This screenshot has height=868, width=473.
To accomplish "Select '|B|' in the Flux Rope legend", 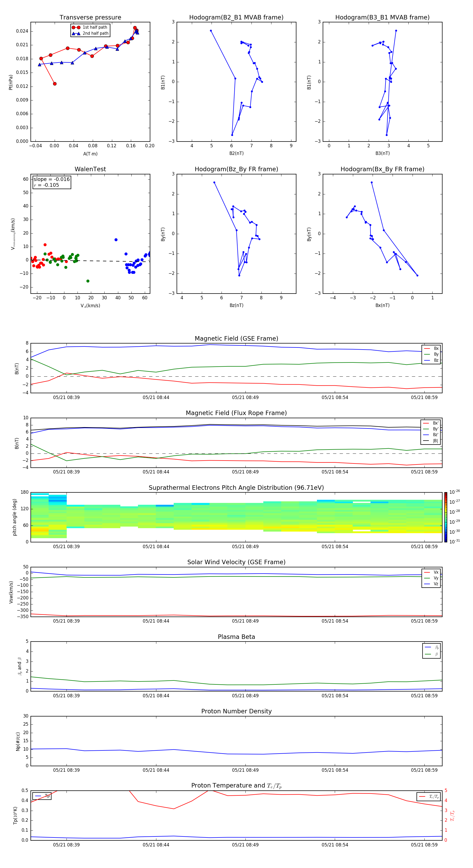I will [431, 441].
